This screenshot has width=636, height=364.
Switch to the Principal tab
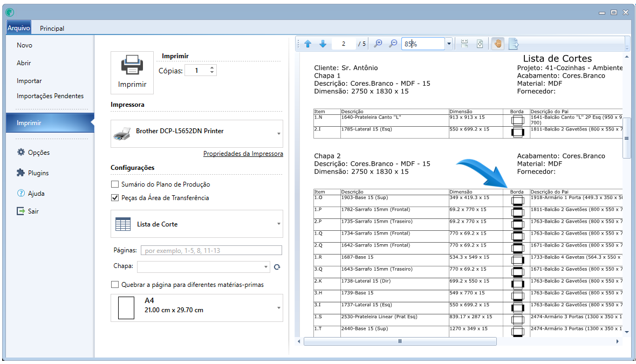[52, 29]
